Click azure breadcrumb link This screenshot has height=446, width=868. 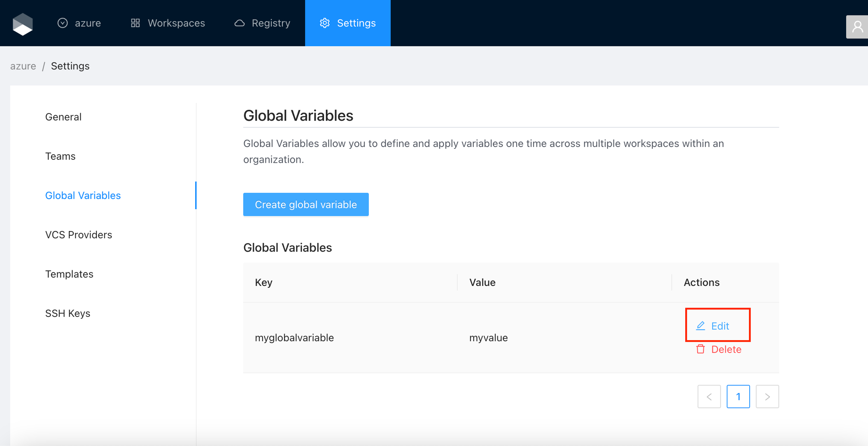coord(23,66)
